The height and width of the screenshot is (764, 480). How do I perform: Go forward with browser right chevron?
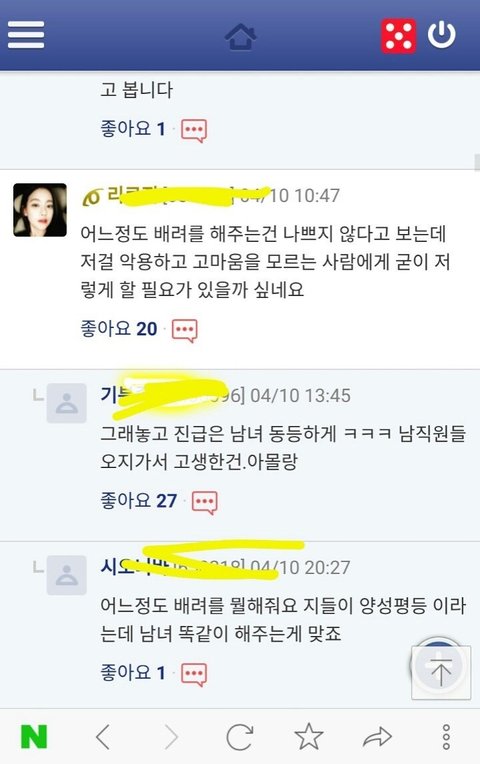coord(171,736)
